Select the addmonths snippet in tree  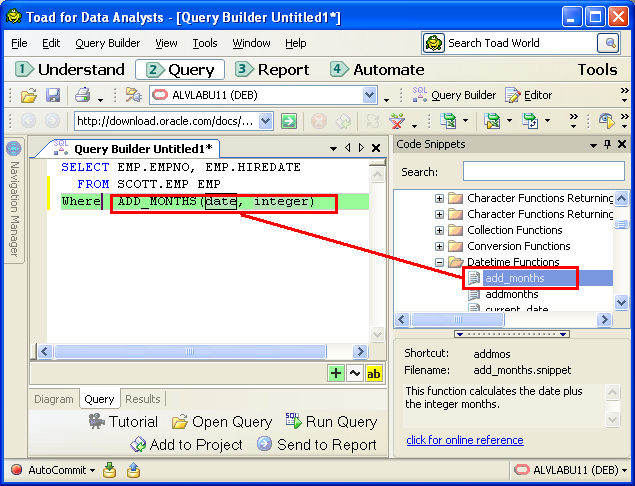512,294
